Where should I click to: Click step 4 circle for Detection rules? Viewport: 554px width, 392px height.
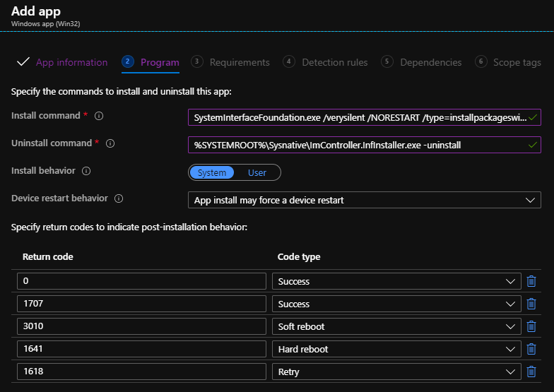tap(288, 62)
